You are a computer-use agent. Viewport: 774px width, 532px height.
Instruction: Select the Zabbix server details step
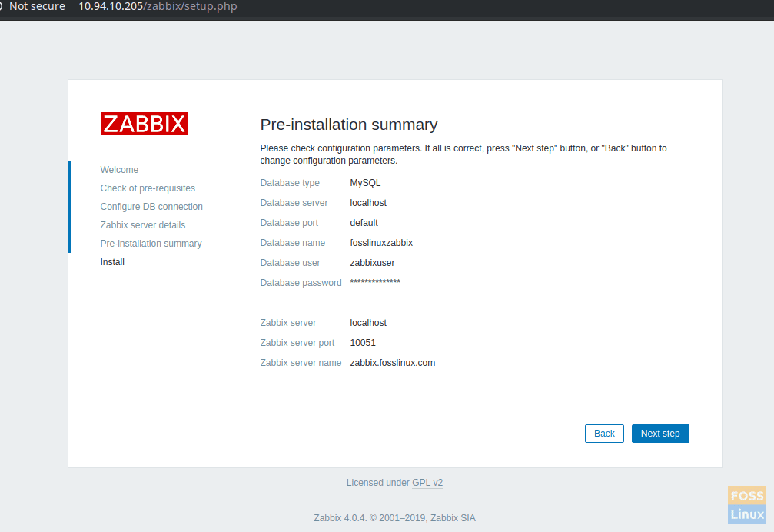(143, 225)
